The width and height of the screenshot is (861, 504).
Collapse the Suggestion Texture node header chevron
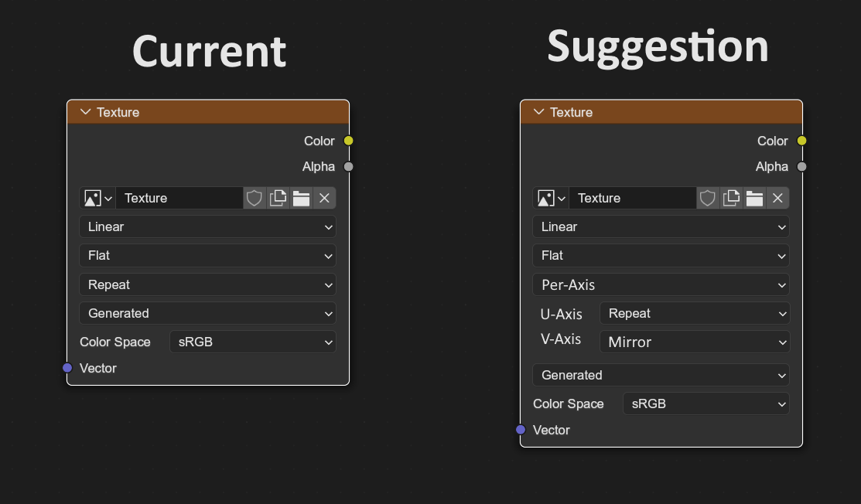[538, 112]
